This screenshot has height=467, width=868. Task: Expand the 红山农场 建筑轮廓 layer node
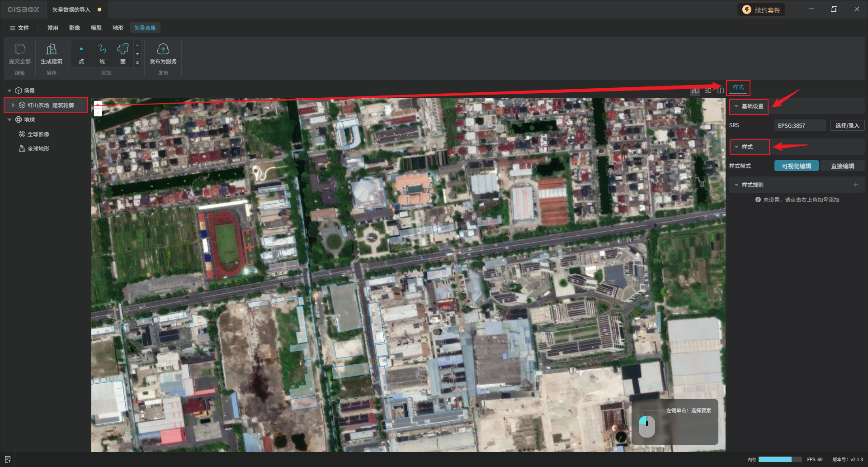tap(14, 105)
